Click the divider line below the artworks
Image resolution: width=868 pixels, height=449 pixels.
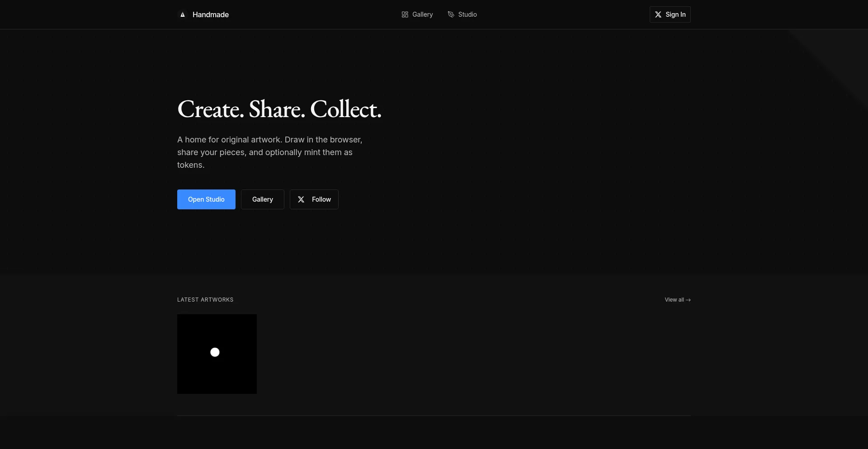(x=434, y=416)
